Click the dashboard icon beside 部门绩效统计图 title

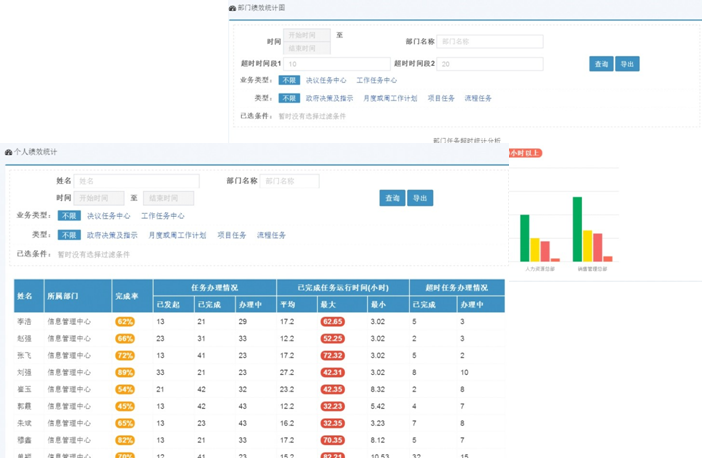[232, 8]
